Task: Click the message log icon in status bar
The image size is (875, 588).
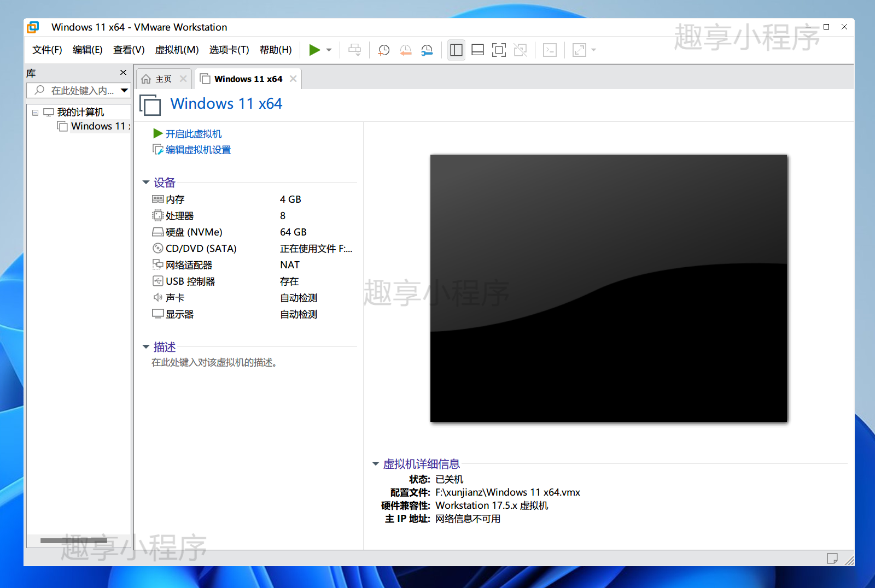Action: pos(832,558)
